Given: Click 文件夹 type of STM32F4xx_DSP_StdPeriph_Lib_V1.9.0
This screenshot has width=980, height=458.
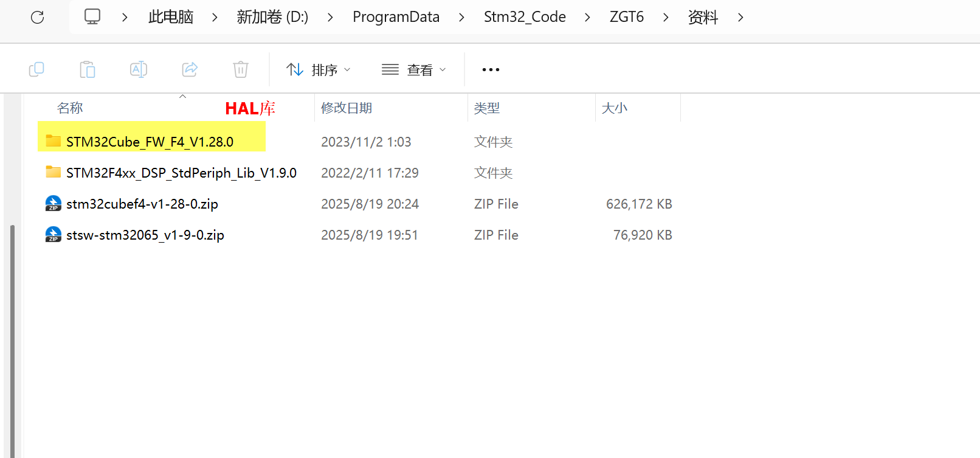Looking at the screenshot, I should [x=493, y=173].
